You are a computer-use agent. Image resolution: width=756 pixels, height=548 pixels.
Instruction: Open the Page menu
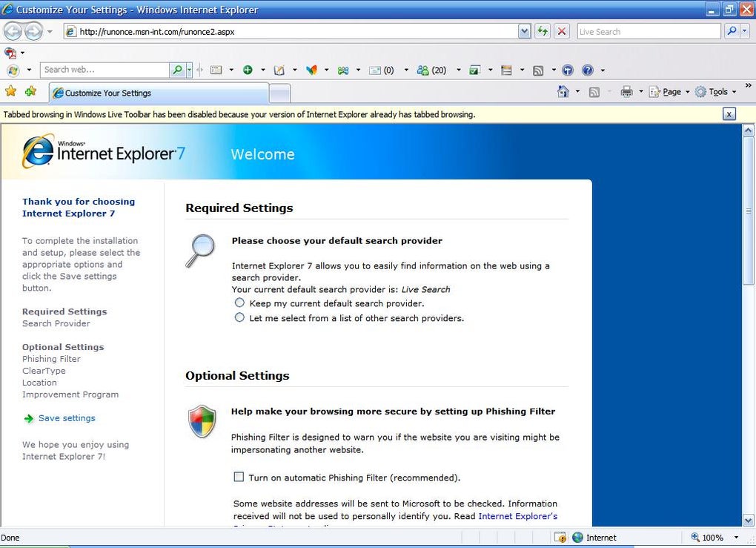(x=669, y=92)
